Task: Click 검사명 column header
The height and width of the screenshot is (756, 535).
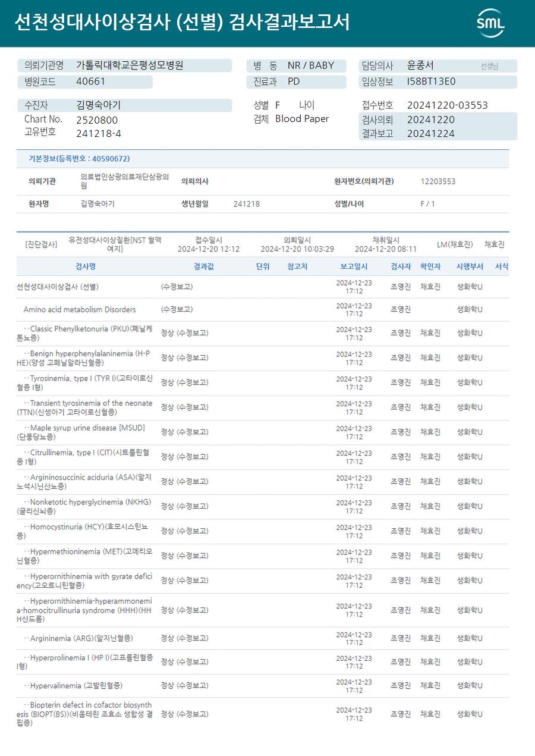Action: (86, 266)
